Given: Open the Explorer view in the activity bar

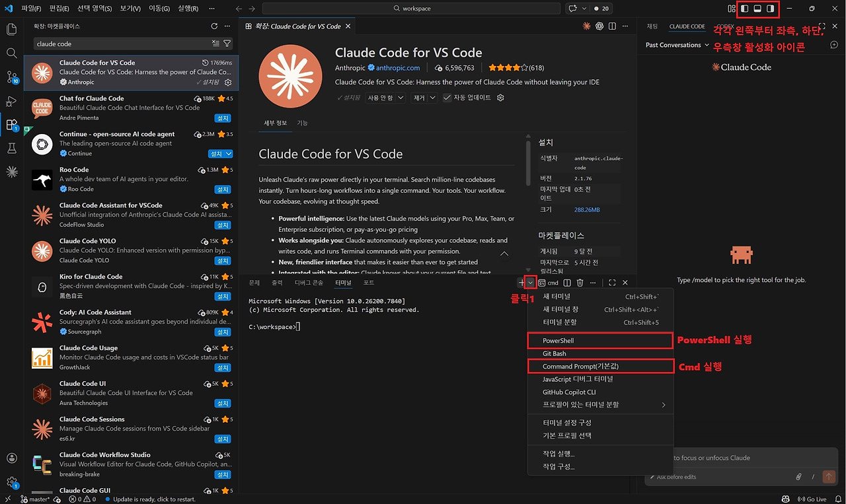Looking at the screenshot, I should point(11,29).
